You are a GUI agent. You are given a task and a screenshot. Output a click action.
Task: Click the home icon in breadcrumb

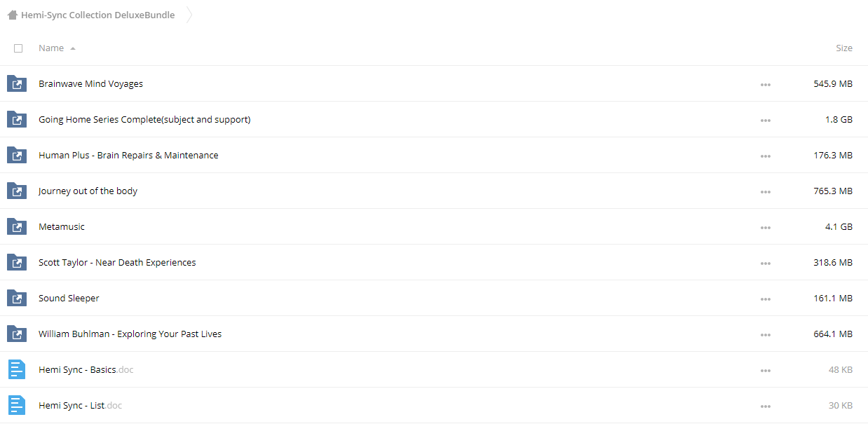(13, 15)
